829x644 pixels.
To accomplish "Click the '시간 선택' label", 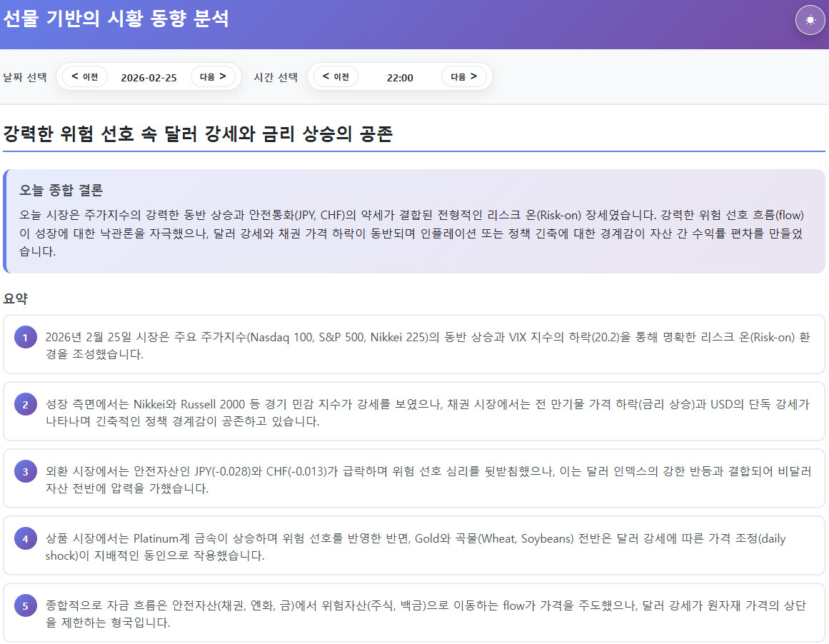I will click(276, 77).
